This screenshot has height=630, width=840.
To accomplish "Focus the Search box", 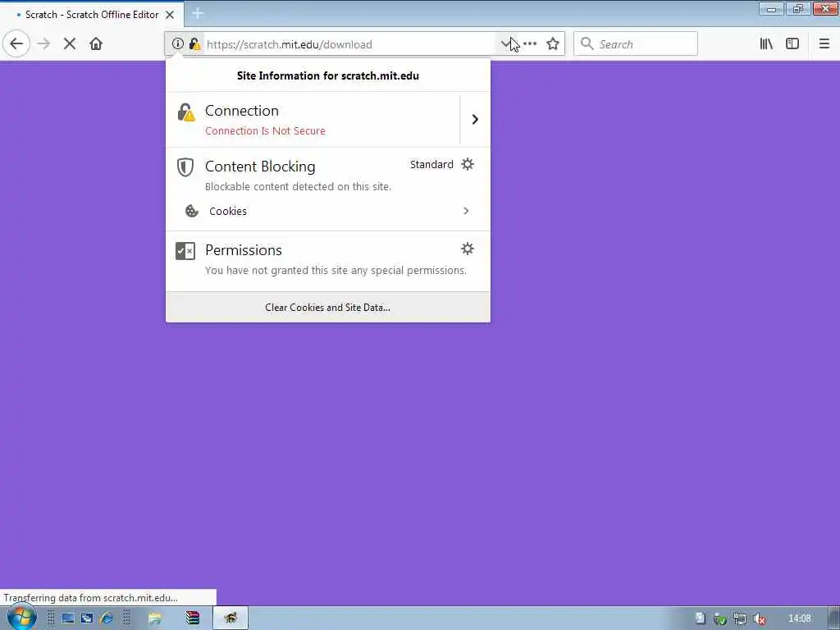I will pos(636,44).
